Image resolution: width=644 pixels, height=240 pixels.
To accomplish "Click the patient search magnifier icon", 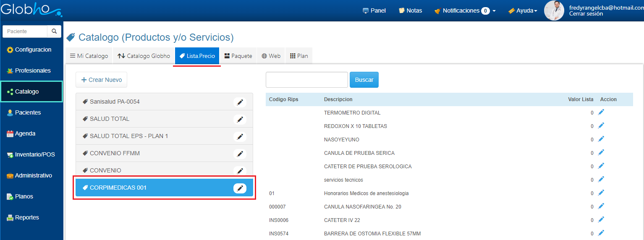I will coord(54,31).
